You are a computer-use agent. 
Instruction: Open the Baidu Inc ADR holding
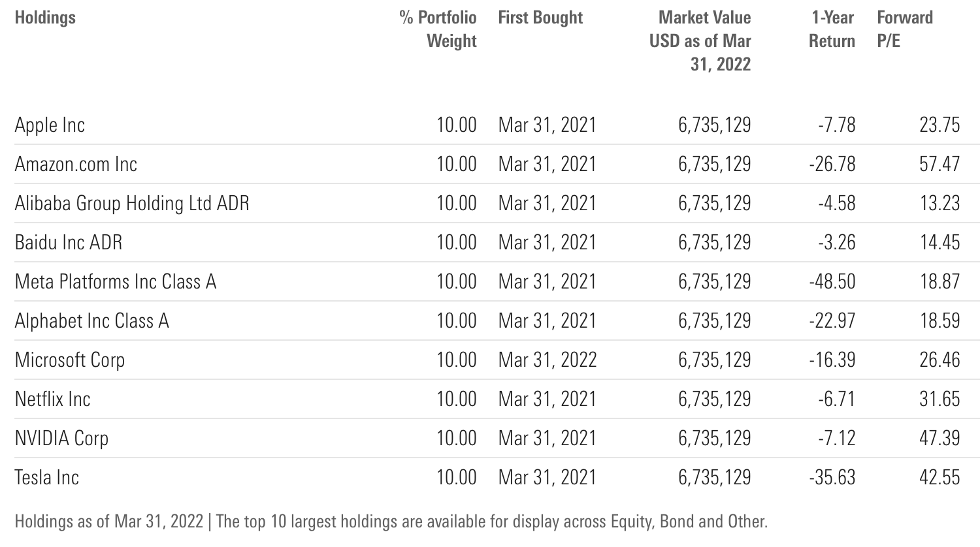coord(69,242)
